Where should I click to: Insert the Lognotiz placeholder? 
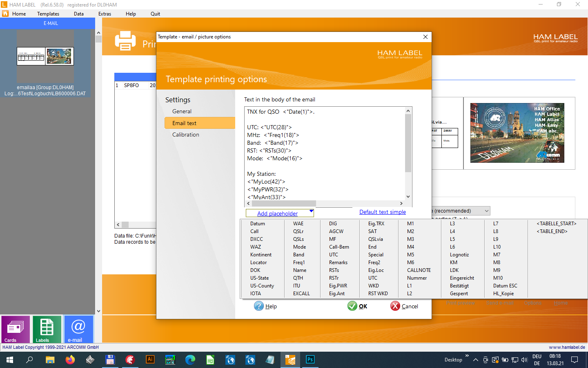[459, 255]
